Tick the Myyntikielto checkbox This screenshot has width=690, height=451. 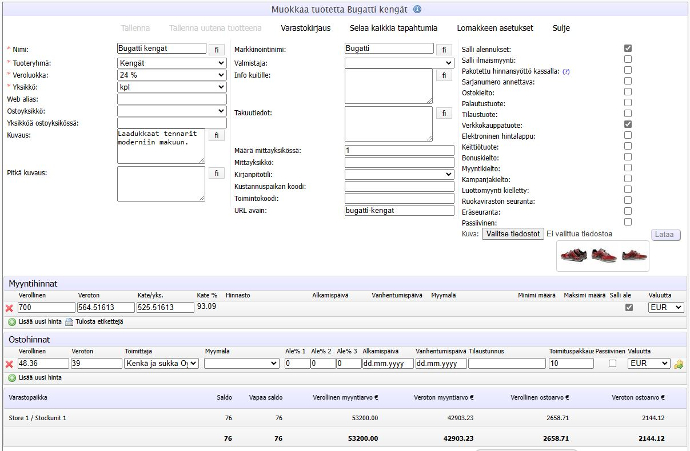628,168
